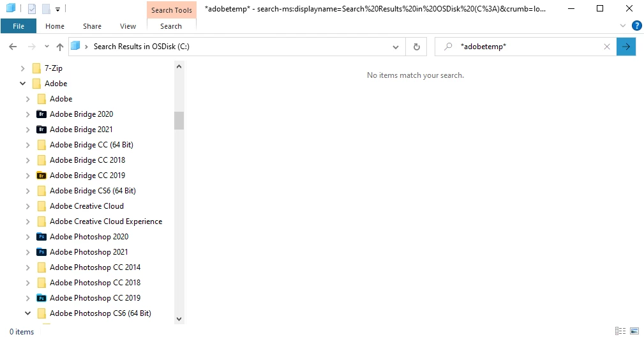Click the navigation pane scroll-up arrow
This screenshot has width=644, height=337.
coord(179,66)
